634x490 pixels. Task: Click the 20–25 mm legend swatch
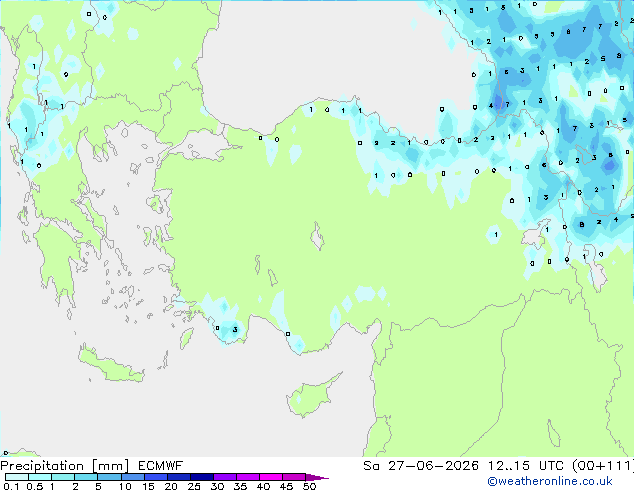coord(178,477)
